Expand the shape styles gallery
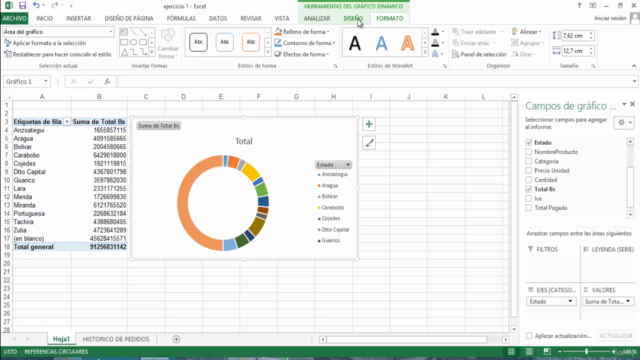Viewport: 640px width, 360px height. pyautogui.click(x=268, y=53)
